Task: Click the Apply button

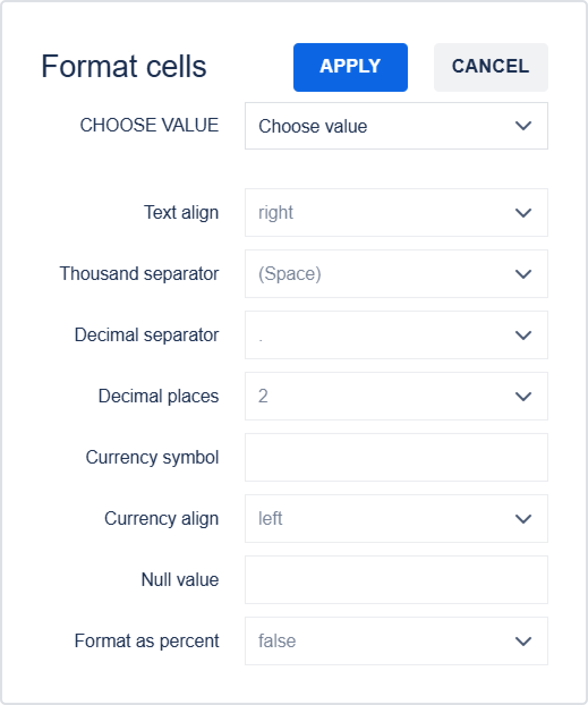Action: point(350,67)
